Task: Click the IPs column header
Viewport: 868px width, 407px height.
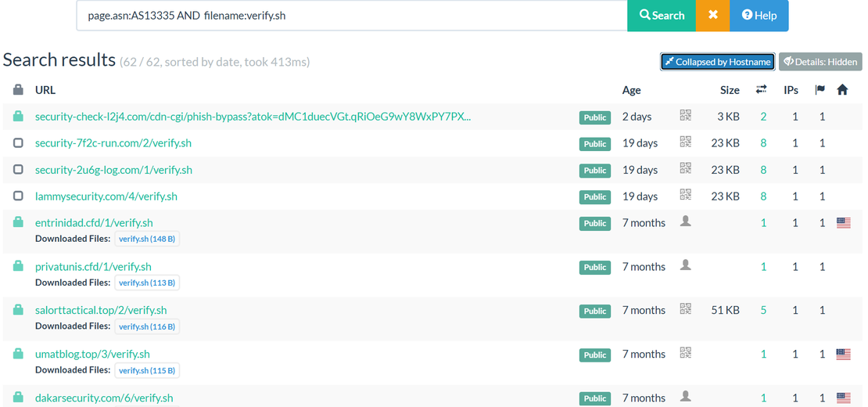Action: click(791, 90)
